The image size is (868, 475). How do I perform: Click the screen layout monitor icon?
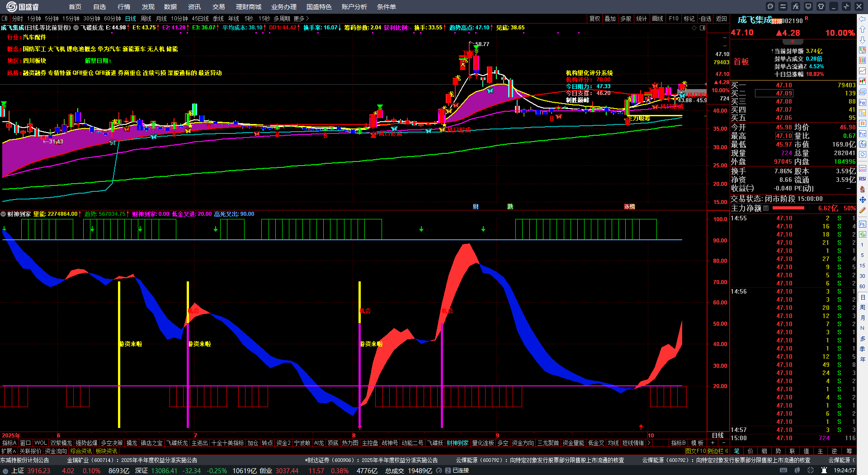(x=808, y=6)
